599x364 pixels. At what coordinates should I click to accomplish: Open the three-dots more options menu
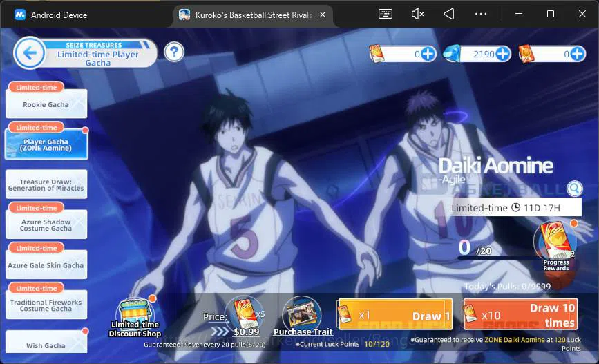tap(481, 14)
